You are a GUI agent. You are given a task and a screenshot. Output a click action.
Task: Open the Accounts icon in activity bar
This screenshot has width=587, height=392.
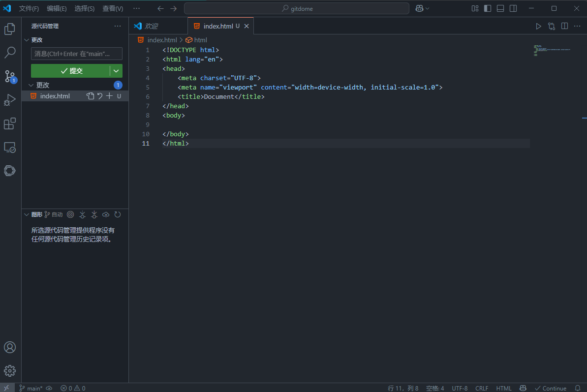coord(10,347)
